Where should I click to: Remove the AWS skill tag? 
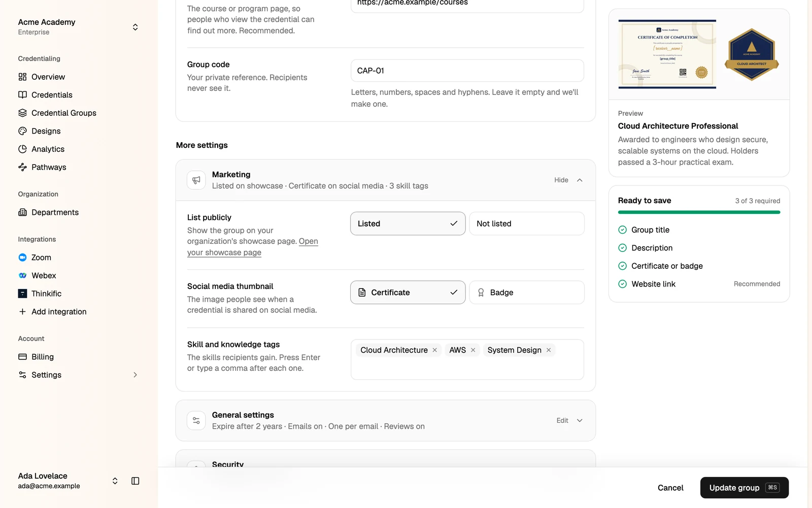coord(473,350)
